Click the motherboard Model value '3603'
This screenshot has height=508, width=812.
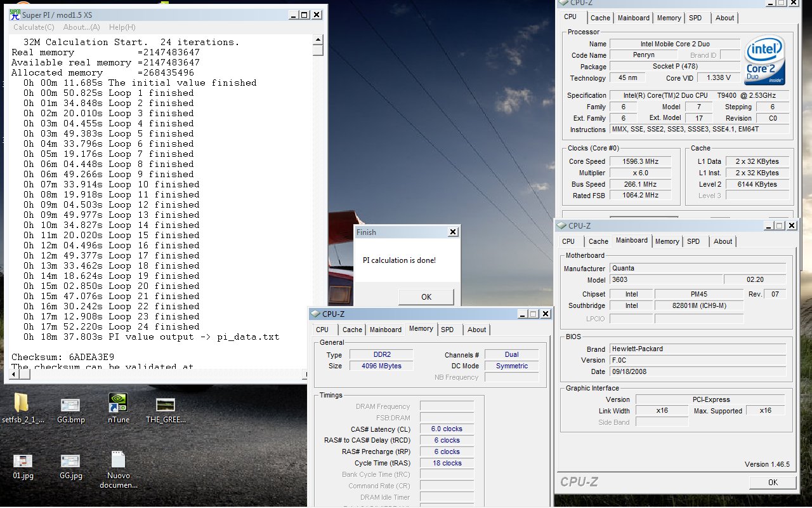point(665,279)
